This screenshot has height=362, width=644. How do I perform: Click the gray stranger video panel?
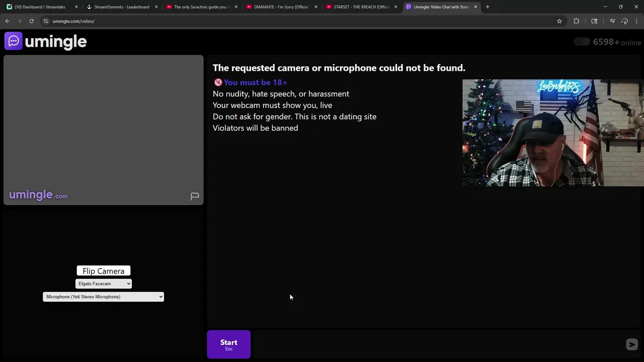[x=104, y=130]
